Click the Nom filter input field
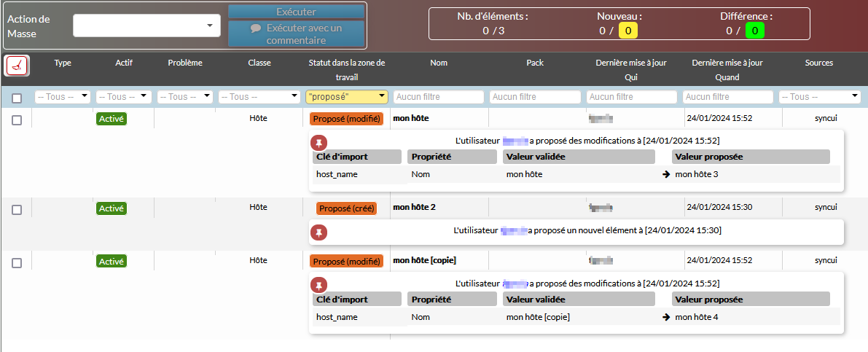868x352 pixels. point(439,97)
